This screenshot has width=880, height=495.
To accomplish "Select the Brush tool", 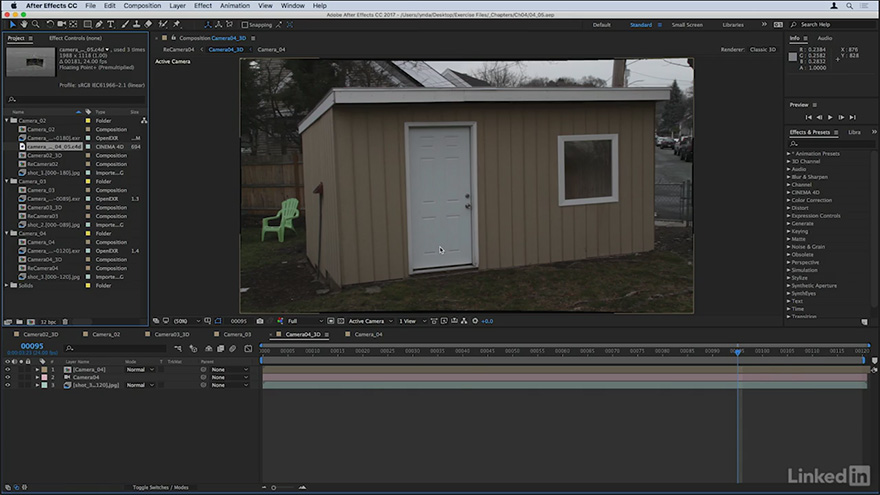I will tap(125, 24).
